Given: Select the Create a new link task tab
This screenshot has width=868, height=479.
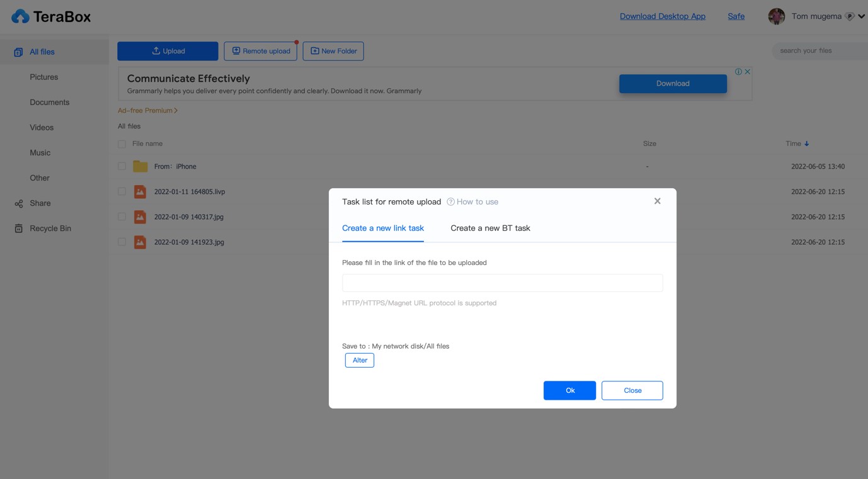Looking at the screenshot, I should (383, 228).
